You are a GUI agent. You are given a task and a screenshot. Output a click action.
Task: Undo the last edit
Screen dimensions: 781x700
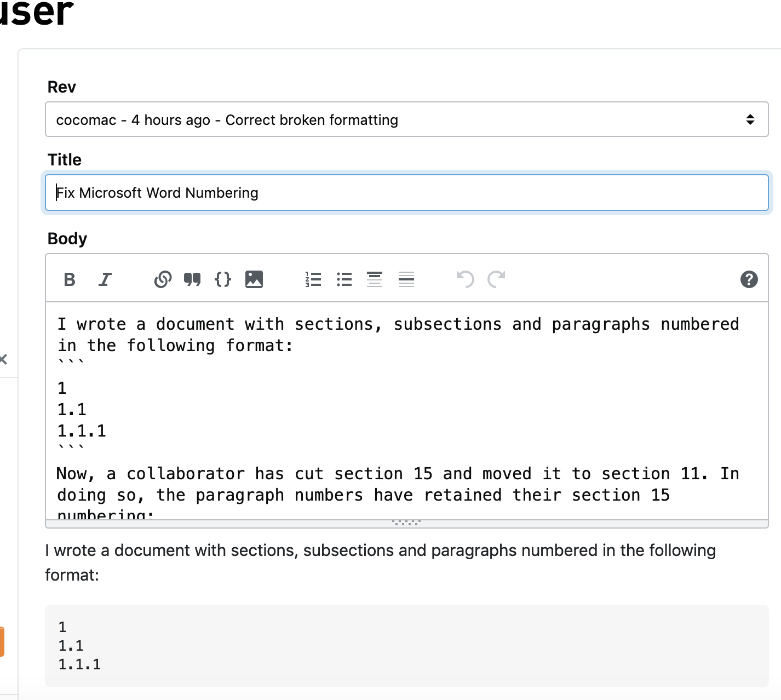(465, 279)
